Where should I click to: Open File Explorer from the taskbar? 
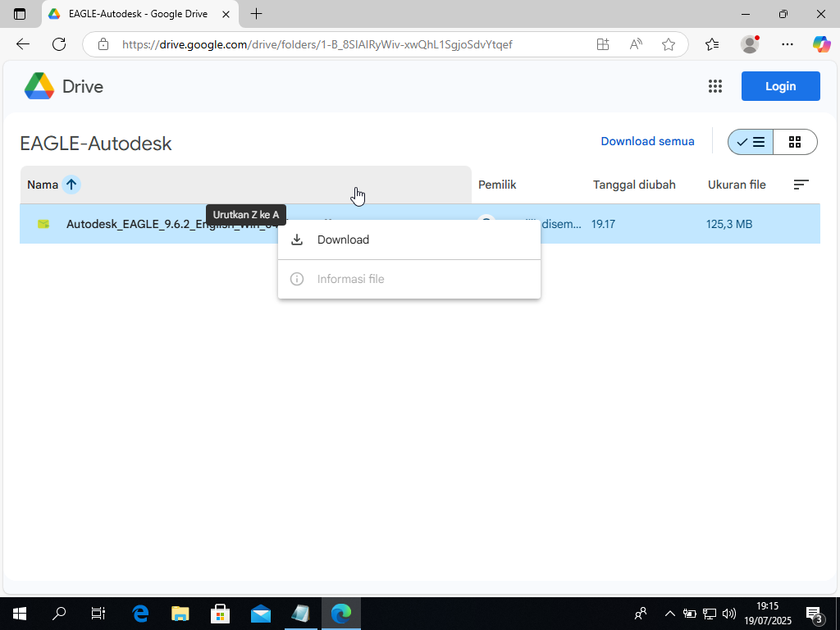(180, 614)
